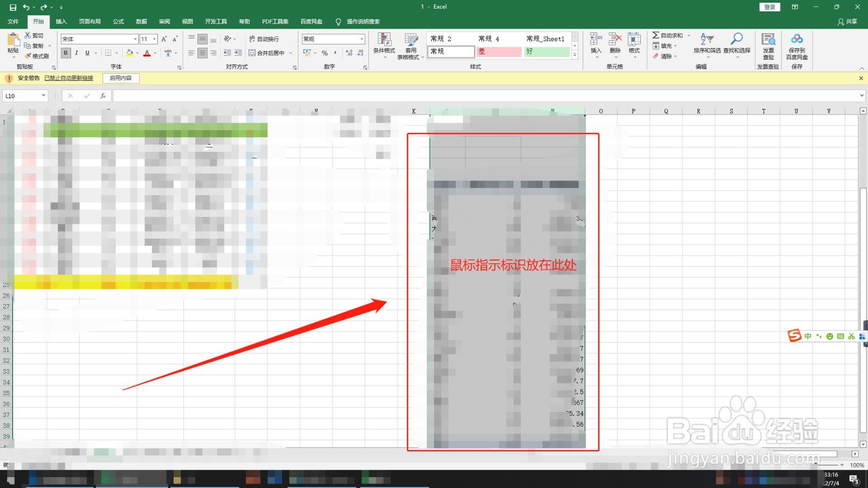Screen dimensions: 868x488
Task: Open the 插入 ribbon tab
Action: pos(61,22)
